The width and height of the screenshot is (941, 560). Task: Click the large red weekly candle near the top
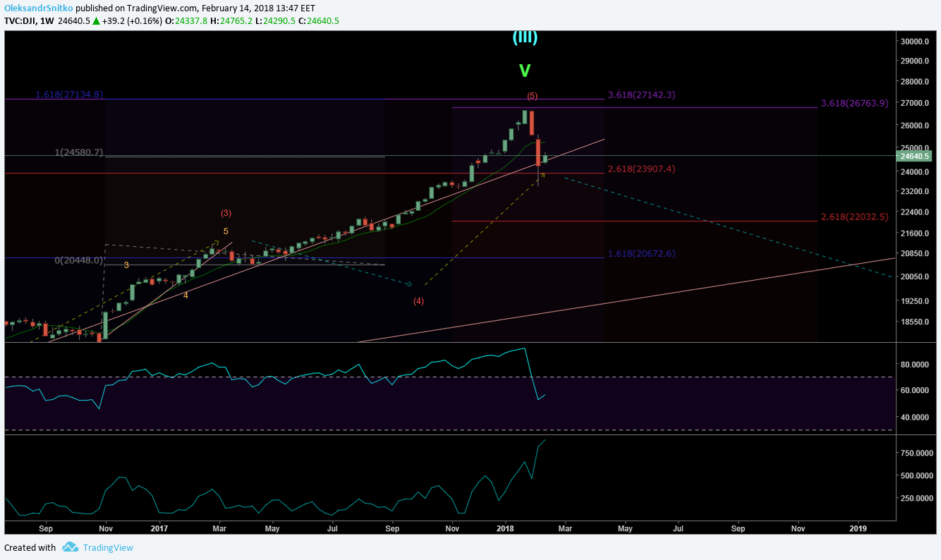[531, 123]
